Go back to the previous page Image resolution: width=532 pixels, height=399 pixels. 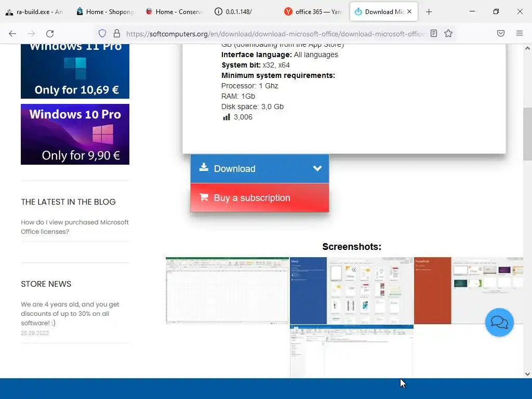(12, 34)
